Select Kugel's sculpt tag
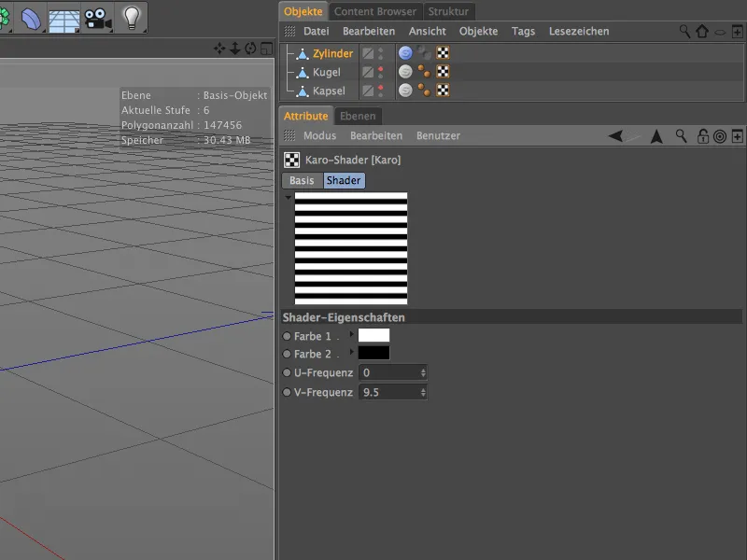Image resolution: width=747 pixels, height=560 pixels. 405,72
